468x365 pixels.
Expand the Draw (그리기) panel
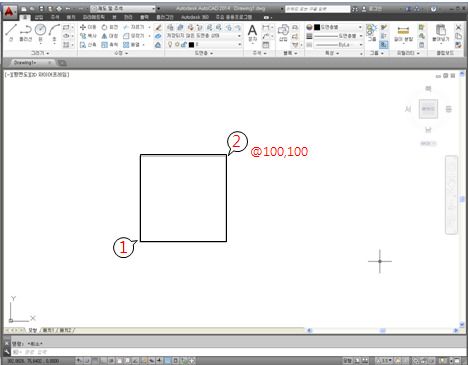[40, 53]
